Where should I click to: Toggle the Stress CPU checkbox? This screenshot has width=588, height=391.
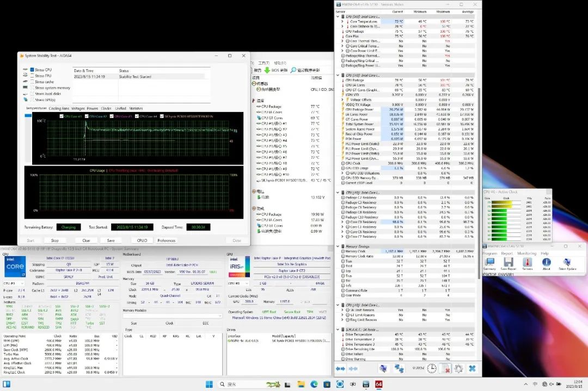pyautogui.click(x=32, y=70)
